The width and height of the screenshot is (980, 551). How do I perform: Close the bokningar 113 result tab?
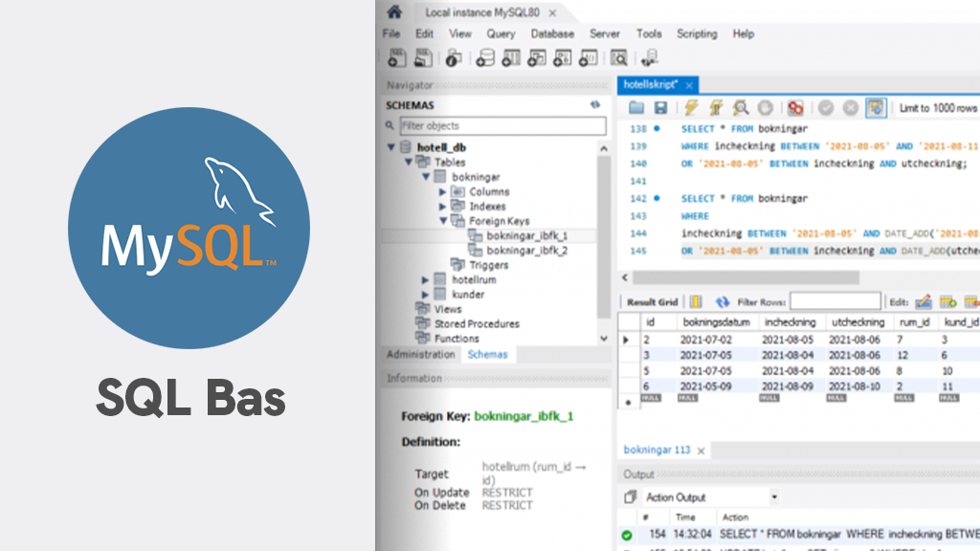(x=702, y=451)
